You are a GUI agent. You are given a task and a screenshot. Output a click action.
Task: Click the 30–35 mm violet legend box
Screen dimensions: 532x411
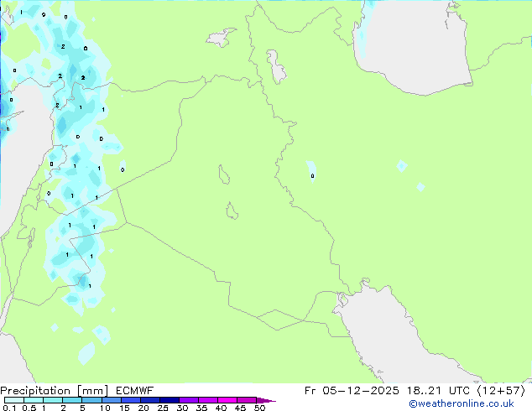click(188, 400)
